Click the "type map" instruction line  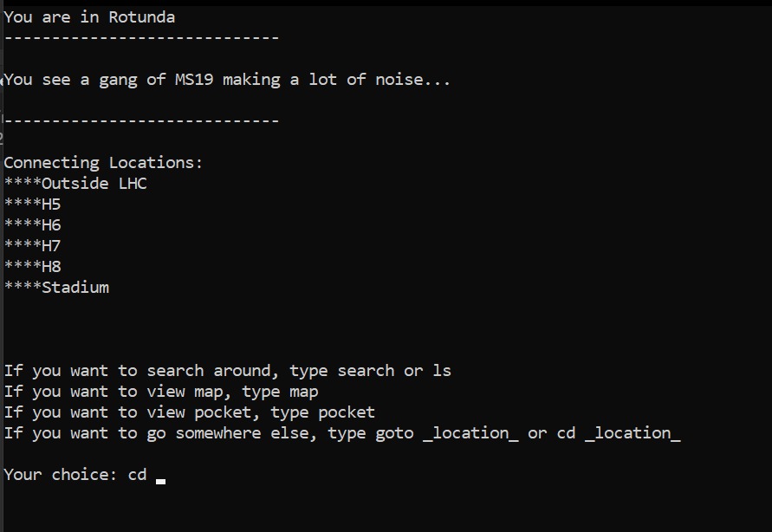tap(161, 392)
